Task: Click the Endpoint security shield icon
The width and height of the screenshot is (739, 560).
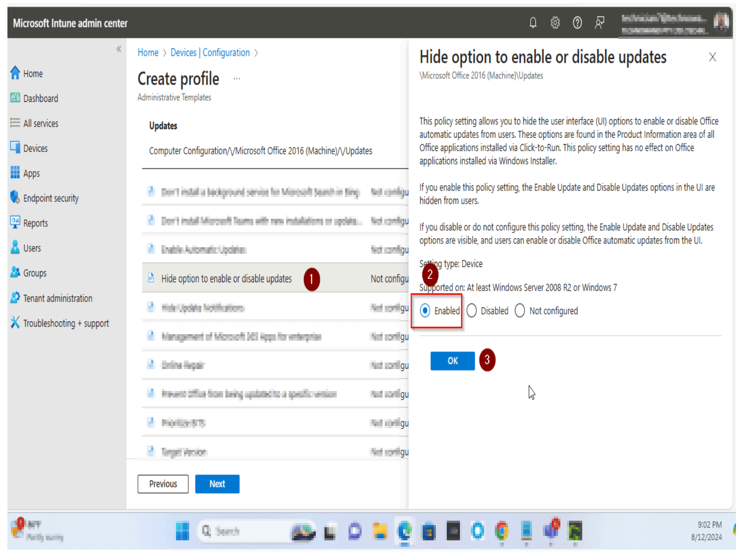Action: point(15,197)
